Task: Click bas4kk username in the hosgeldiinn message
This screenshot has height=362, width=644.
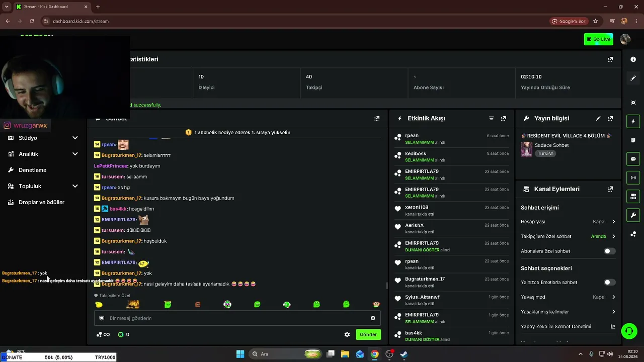Action: (x=118, y=209)
